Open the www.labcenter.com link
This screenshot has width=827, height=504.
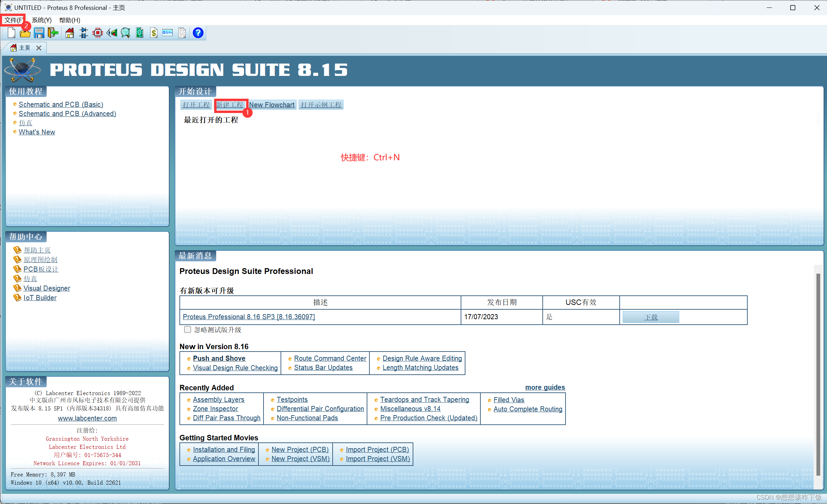pyautogui.click(x=87, y=418)
